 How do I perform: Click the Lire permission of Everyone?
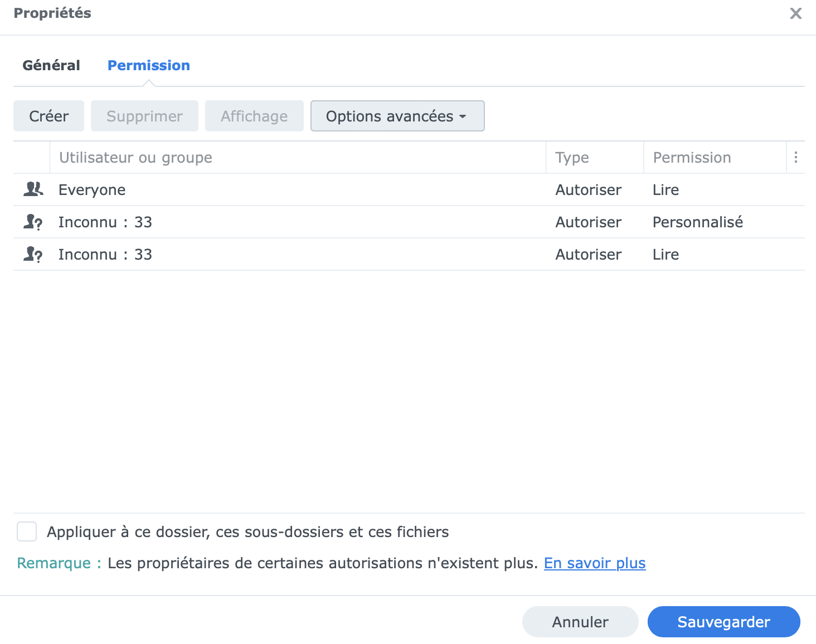(x=666, y=190)
